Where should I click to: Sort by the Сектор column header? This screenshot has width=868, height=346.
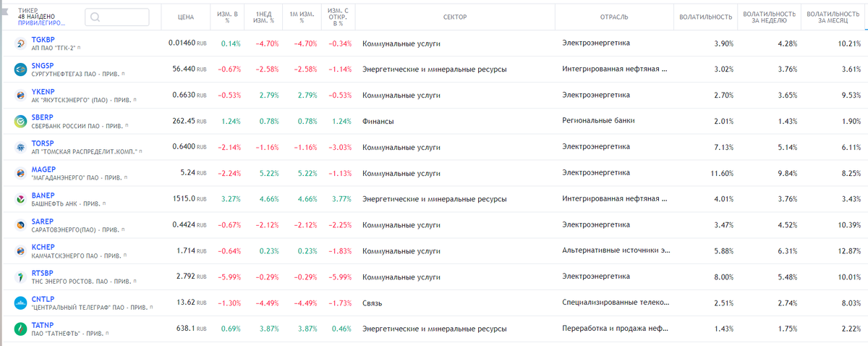tap(454, 17)
